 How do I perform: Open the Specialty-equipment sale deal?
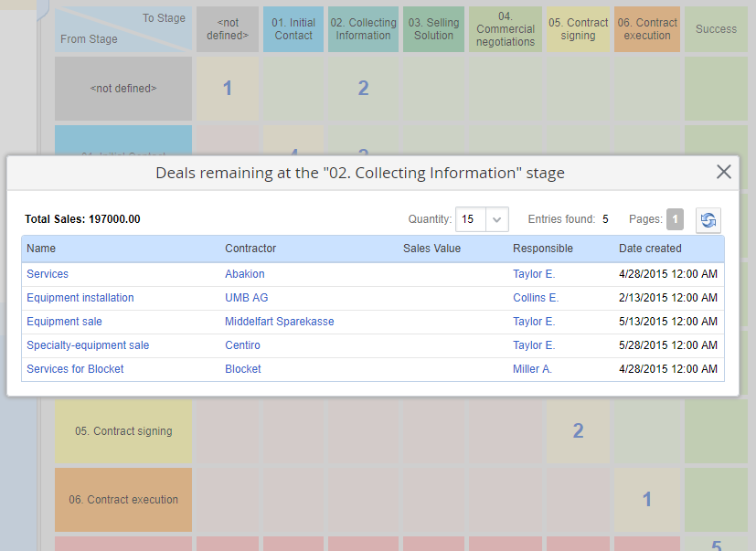88,345
